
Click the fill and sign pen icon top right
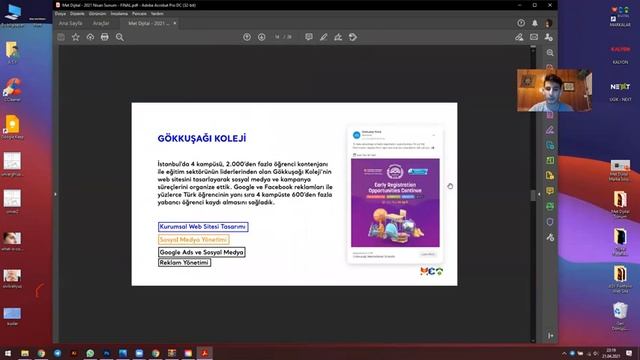(x=519, y=37)
